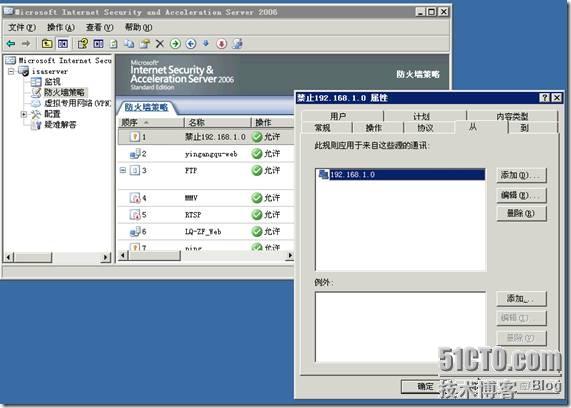Screen dimensions: 571x408
Task: Sort by the 顺序 column header
Action: [151, 122]
